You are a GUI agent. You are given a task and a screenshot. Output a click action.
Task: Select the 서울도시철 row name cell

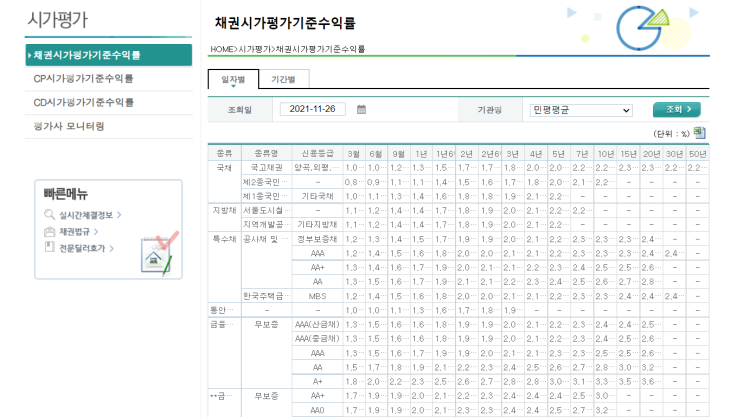pos(266,210)
